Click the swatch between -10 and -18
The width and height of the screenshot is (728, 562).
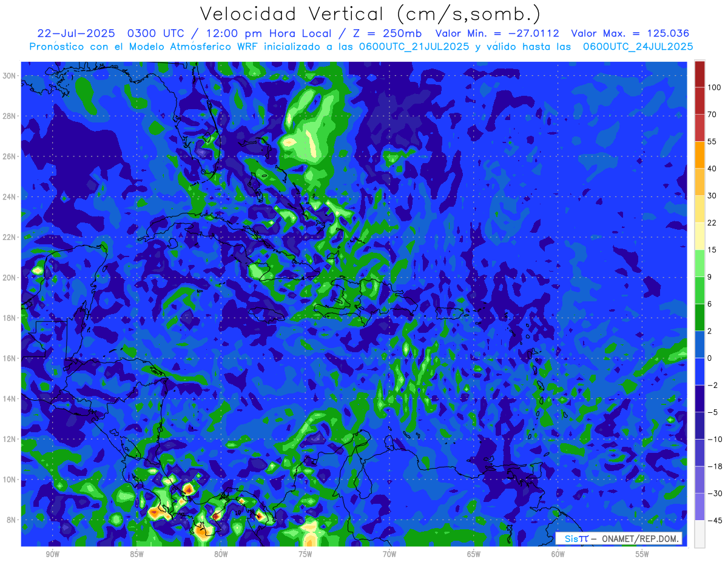tap(699, 452)
